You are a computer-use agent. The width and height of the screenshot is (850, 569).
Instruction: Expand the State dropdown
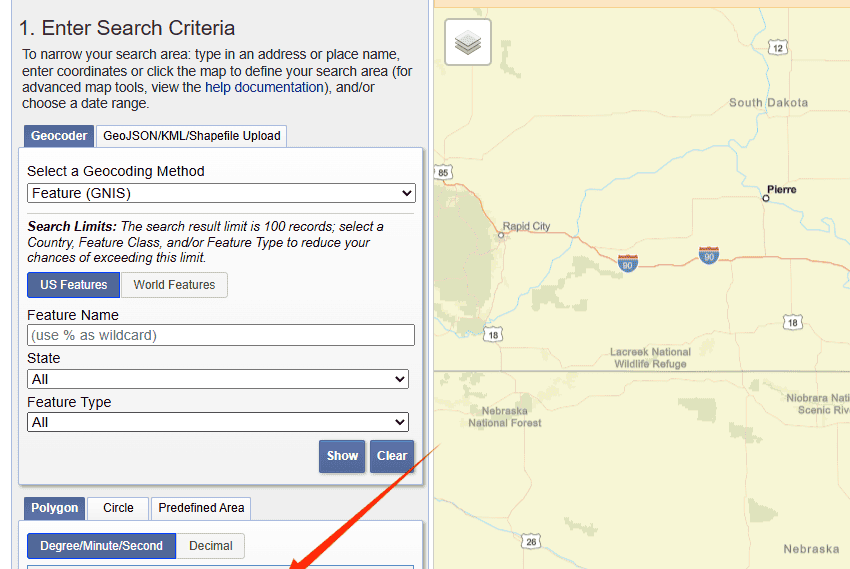click(x=217, y=379)
